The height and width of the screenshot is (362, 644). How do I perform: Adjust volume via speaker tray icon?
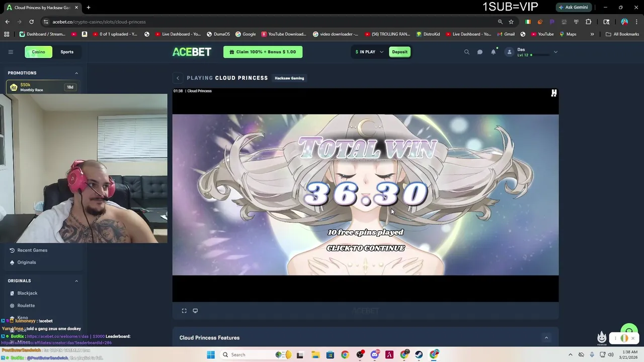pyautogui.click(x=611, y=354)
